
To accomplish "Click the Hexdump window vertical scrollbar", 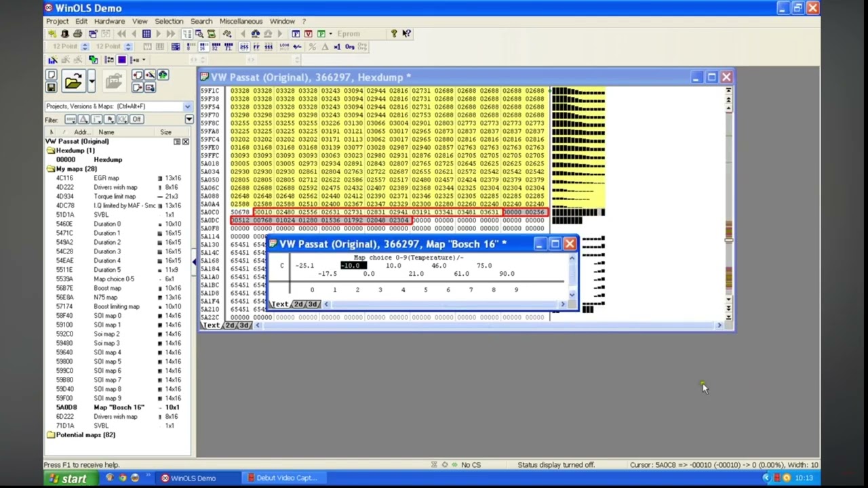I will click(728, 203).
